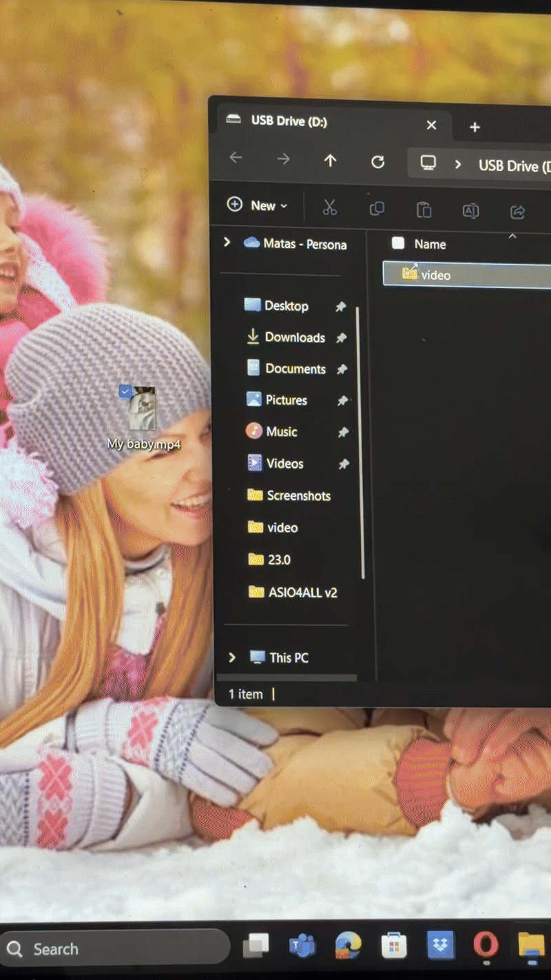The height and width of the screenshot is (980, 551).
Task: Switch to the USB Drive (D:) tab
Action: 289,121
